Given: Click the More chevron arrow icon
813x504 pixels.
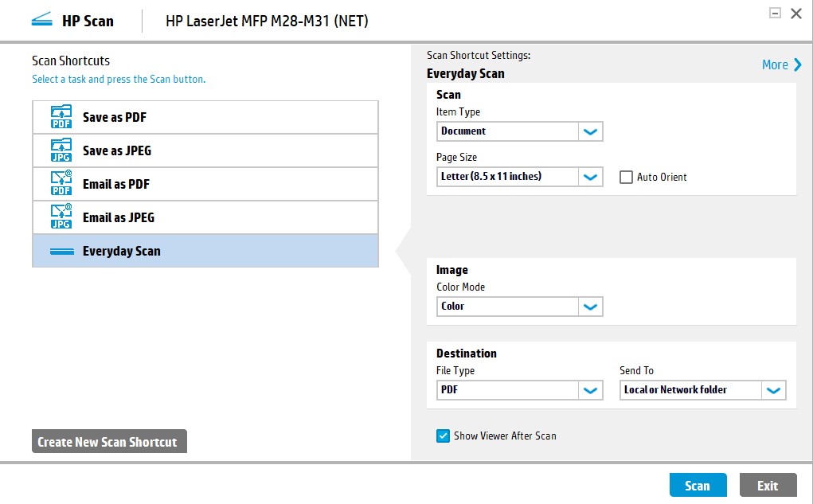Looking at the screenshot, I should coord(797,64).
